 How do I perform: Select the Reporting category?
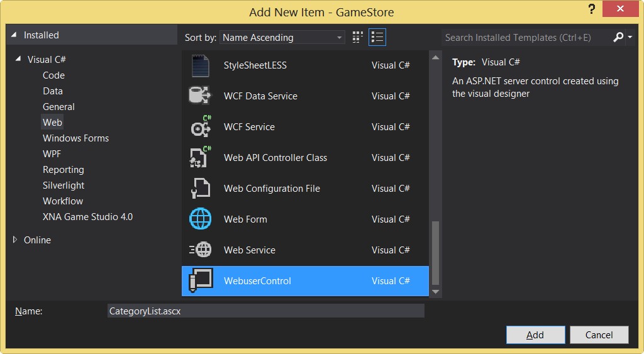(64, 170)
